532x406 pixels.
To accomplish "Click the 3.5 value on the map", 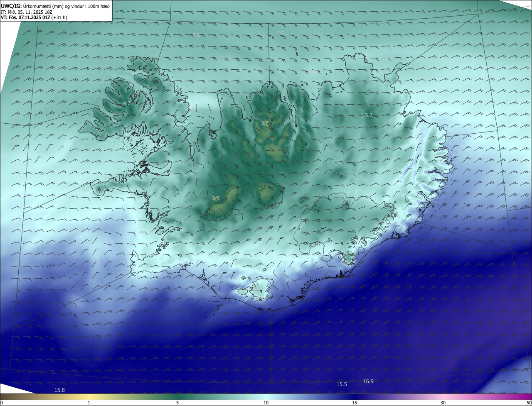I will coord(216,198).
